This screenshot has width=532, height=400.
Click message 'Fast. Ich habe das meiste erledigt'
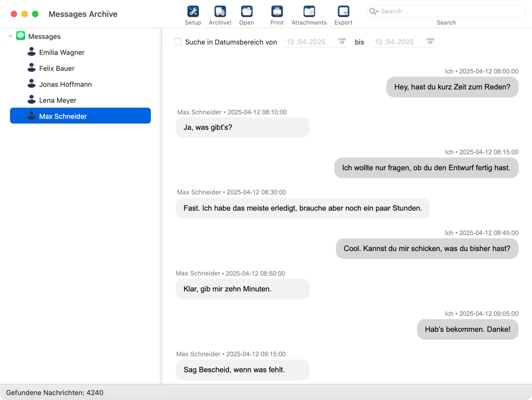[x=303, y=208]
